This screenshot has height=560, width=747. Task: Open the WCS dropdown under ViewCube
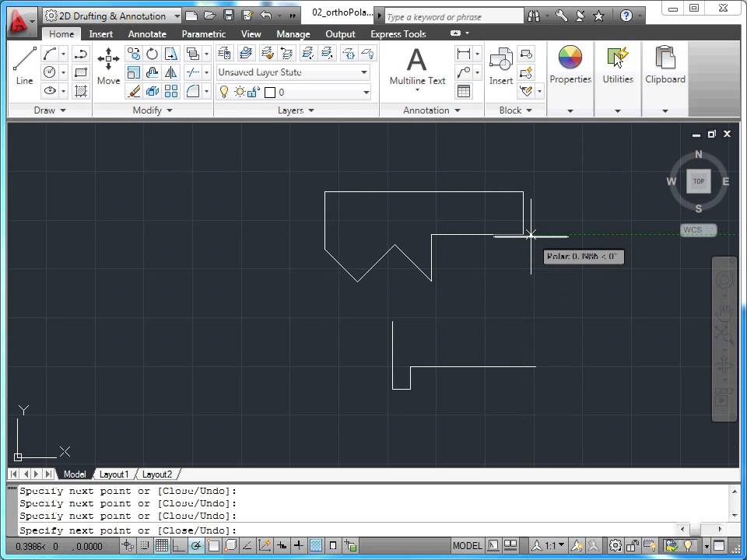(698, 230)
